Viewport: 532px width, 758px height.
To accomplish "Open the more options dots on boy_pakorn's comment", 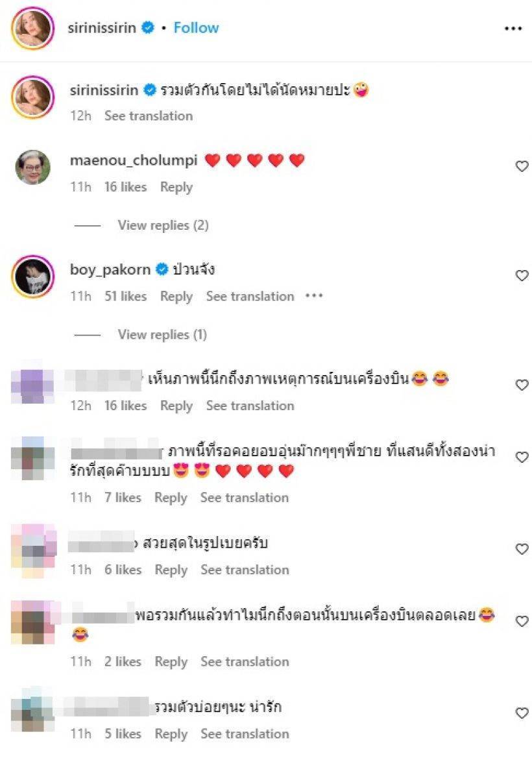I will (314, 296).
